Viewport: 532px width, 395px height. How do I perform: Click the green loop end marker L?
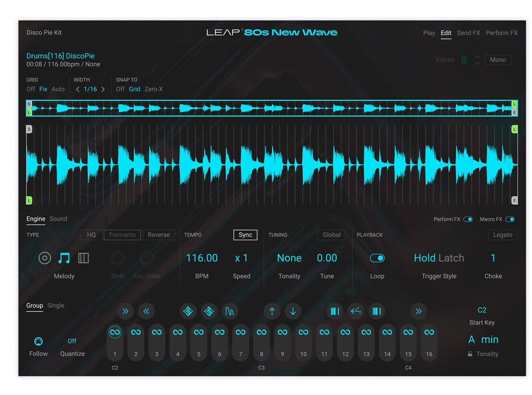pos(514,129)
